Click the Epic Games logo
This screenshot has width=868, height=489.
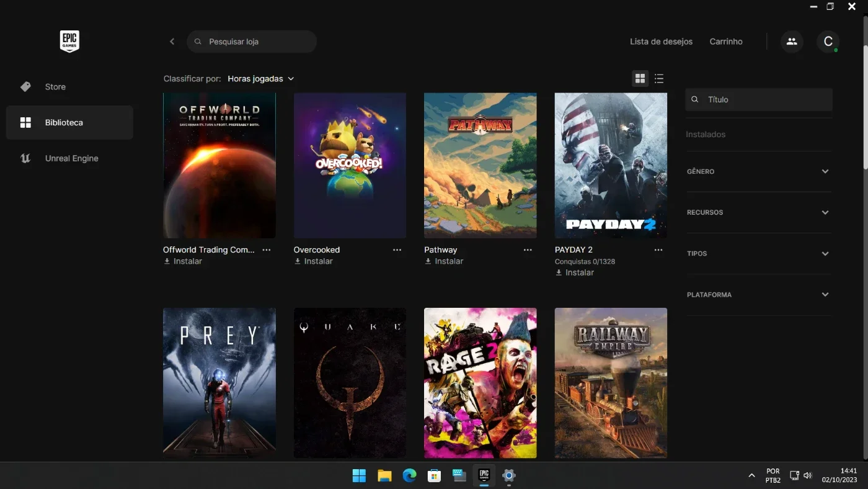click(x=69, y=42)
